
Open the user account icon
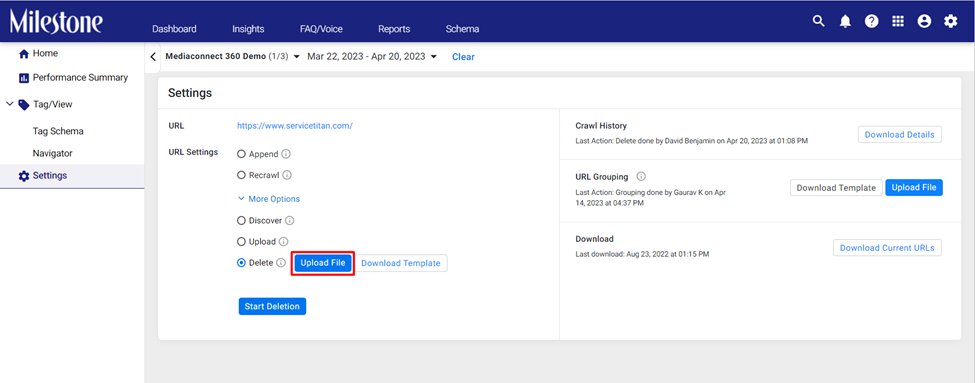pyautogui.click(x=925, y=21)
